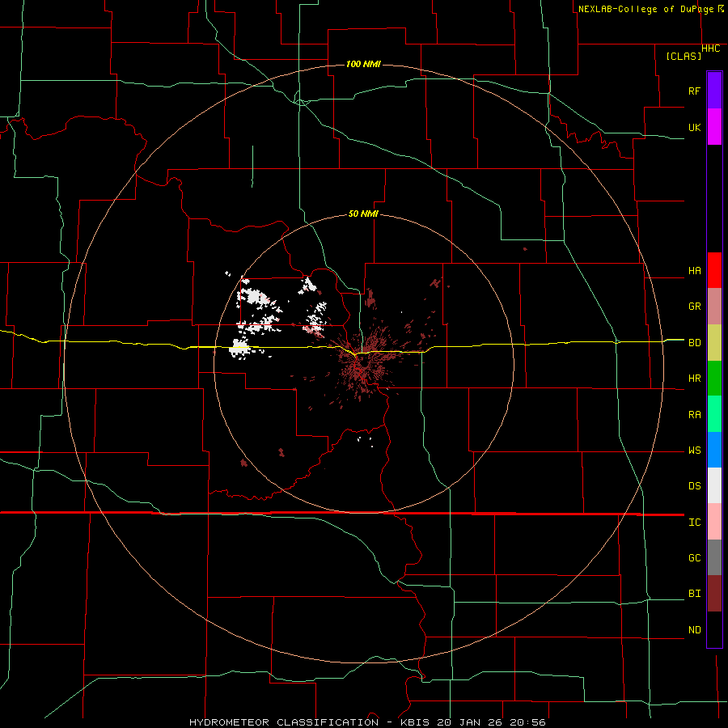Click the NEXLAB-College of DuPage credit text
The width and height of the screenshot is (728, 728).
(x=645, y=9)
